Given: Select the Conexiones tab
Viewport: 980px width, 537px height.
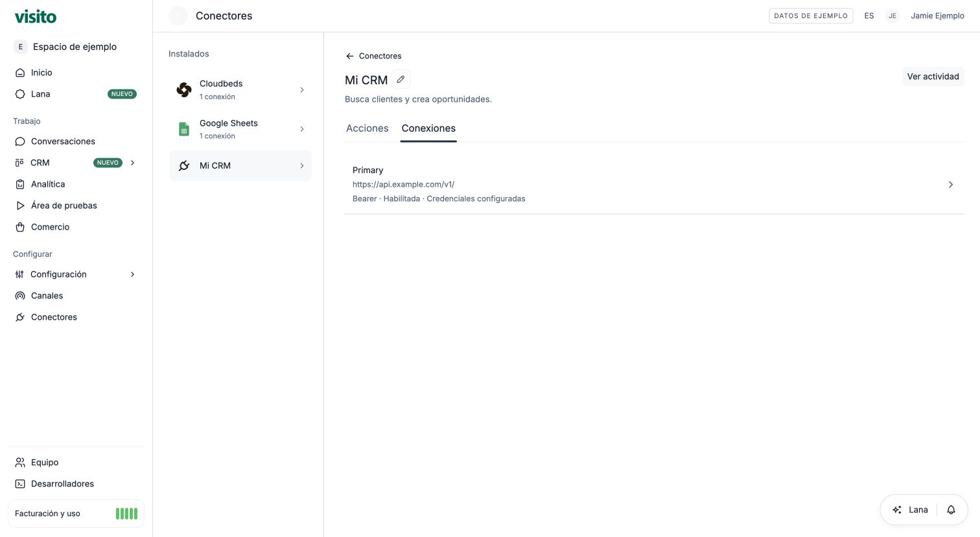Looking at the screenshot, I should pyautogui.click(x=428, y=128).
